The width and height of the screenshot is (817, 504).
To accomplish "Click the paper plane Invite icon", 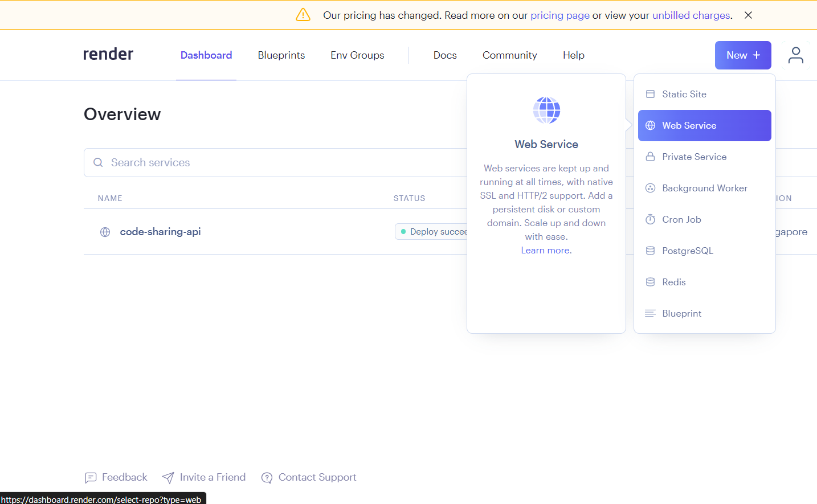I will pos(168,478).
